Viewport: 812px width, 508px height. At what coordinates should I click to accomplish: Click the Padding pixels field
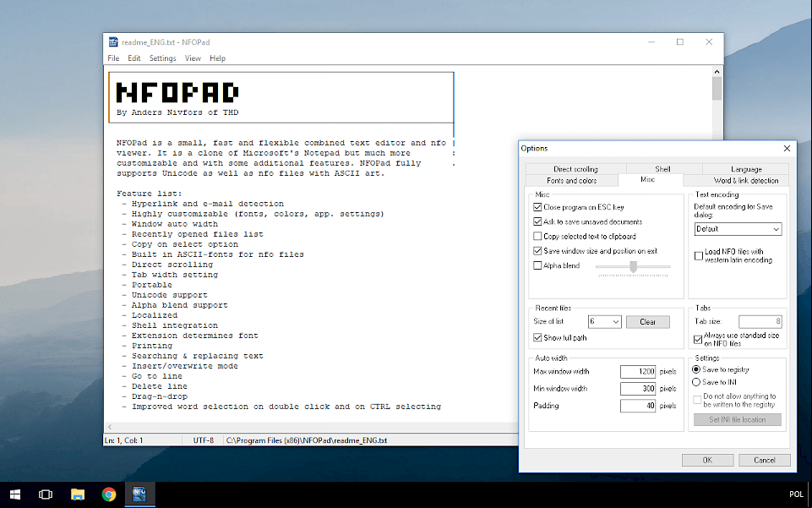638,406
